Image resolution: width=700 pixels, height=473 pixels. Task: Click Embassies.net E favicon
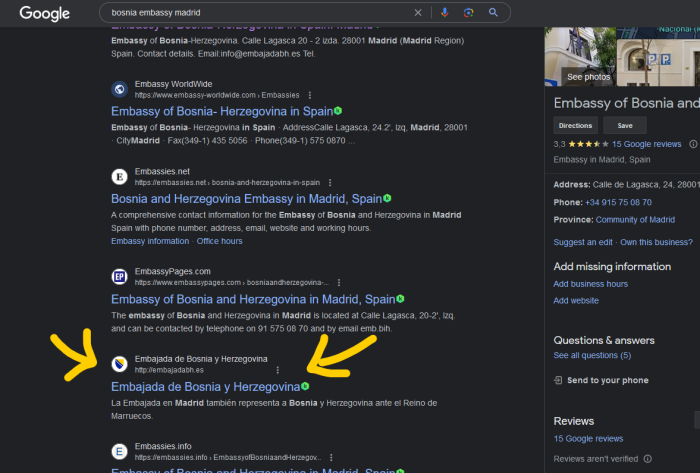pos(119,177)
